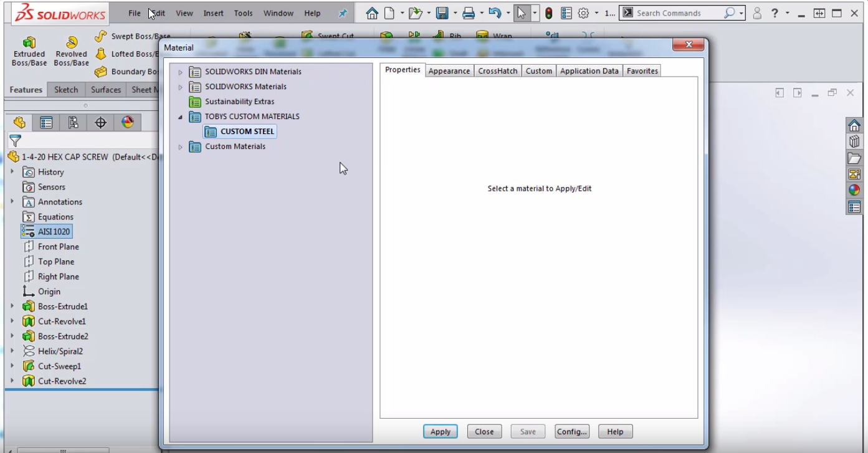Open the File menu
The image size is (868, 453).
(x=135, y=13)
